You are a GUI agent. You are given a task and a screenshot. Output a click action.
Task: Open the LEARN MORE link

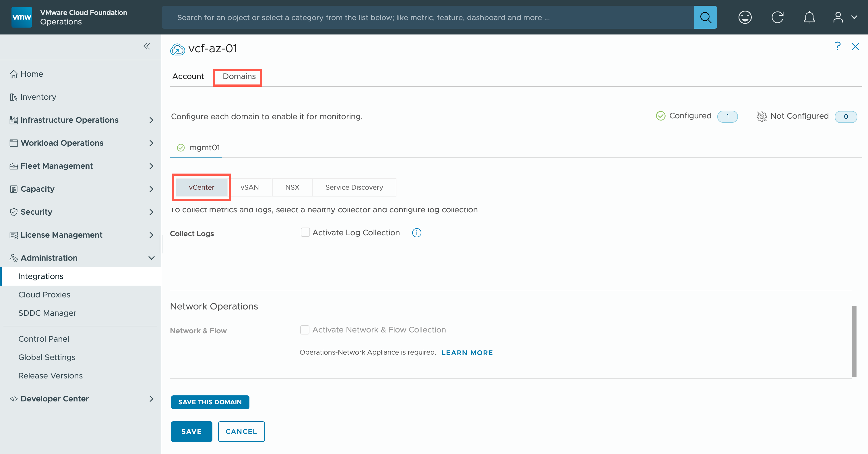[x=467, y=353]
